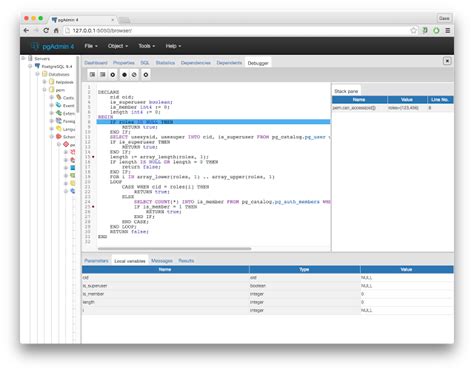Viewport: 474px width, 372px height.
Task: Open the Tools menu dropdown
Action: pos(147,46)
